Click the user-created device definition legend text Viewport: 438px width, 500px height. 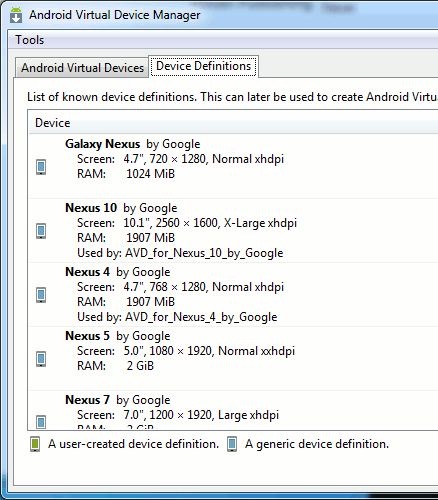coord(133,444)
